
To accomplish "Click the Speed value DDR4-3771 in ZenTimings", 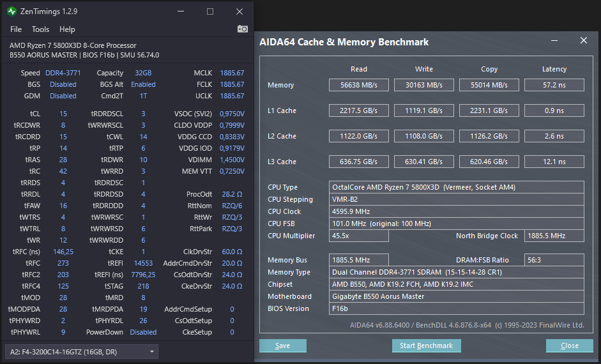I will click(63, 73).
